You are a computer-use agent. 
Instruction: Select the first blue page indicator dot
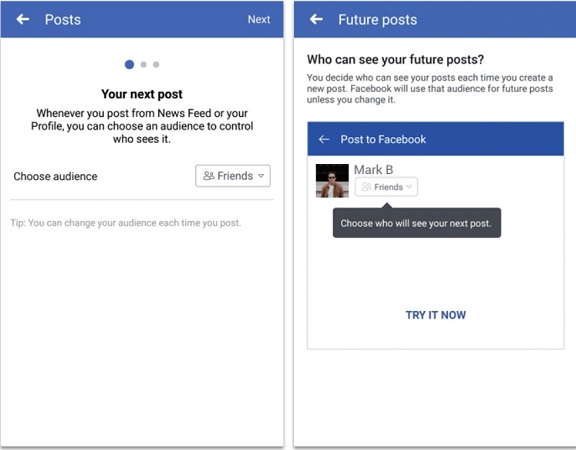coord(129,64)
